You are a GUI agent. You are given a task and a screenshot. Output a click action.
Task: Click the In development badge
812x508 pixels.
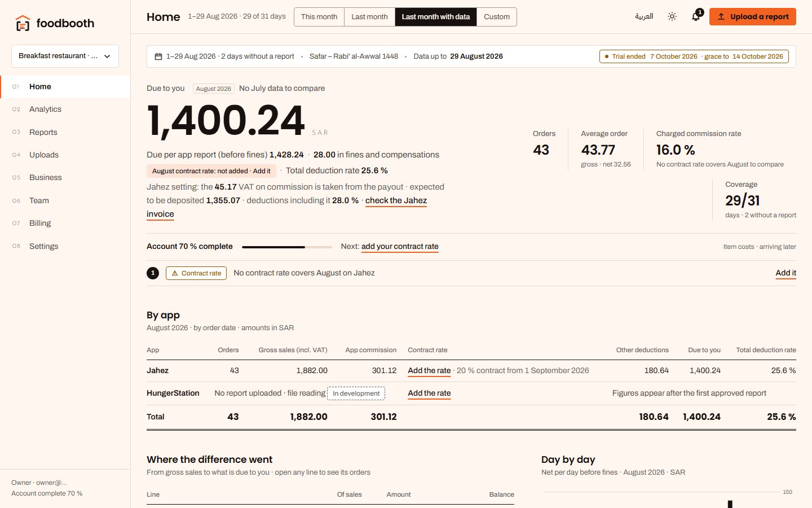click(x=356, y=393)
